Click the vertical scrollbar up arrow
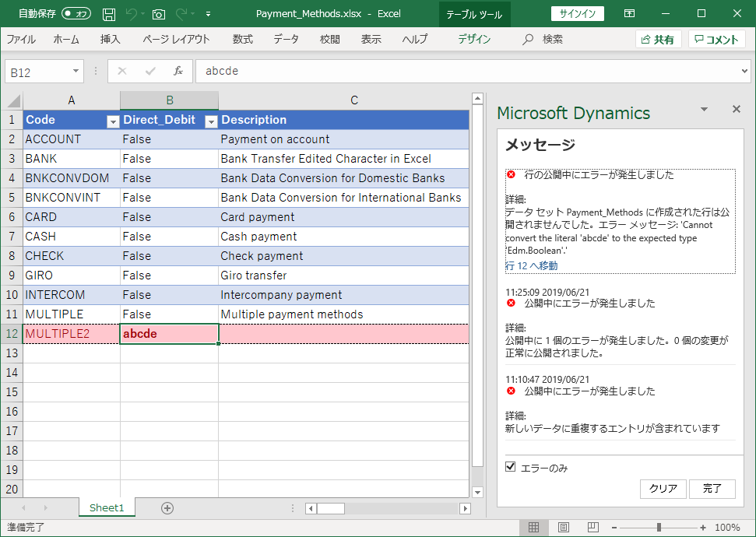 pyautogui.click(x=477, y=99)
